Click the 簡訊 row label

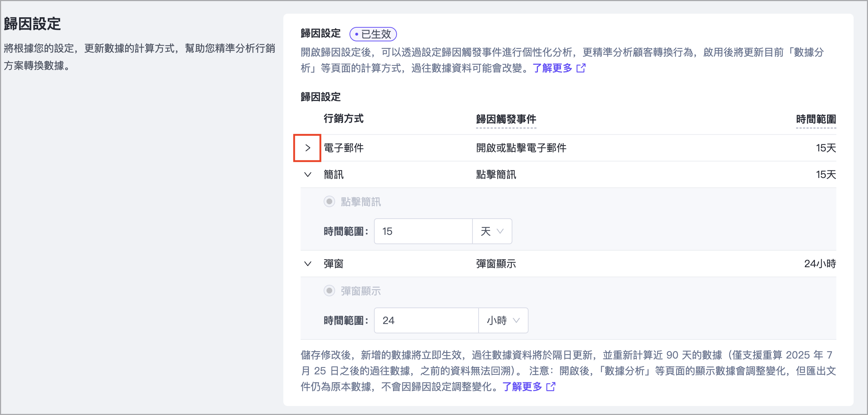point(333,175)
